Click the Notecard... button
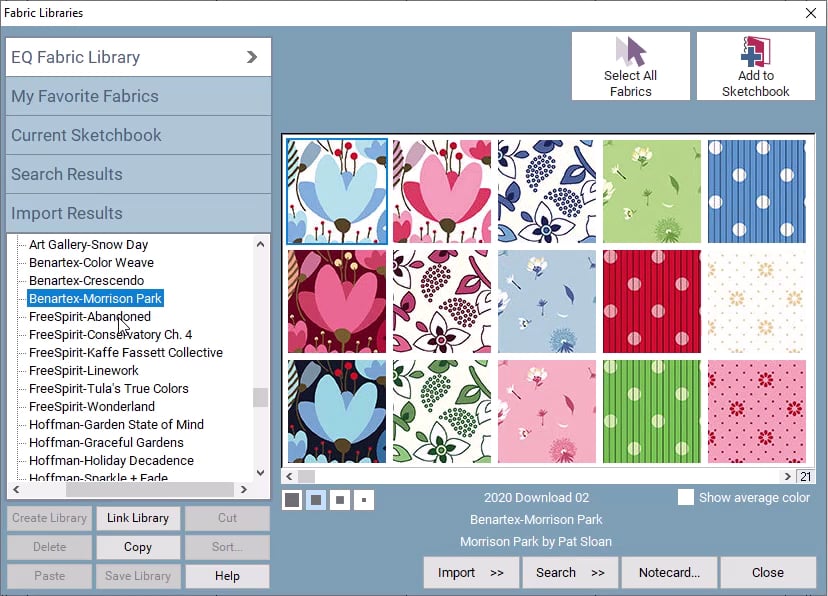This screenshot has width=828, height=596. 669,572
